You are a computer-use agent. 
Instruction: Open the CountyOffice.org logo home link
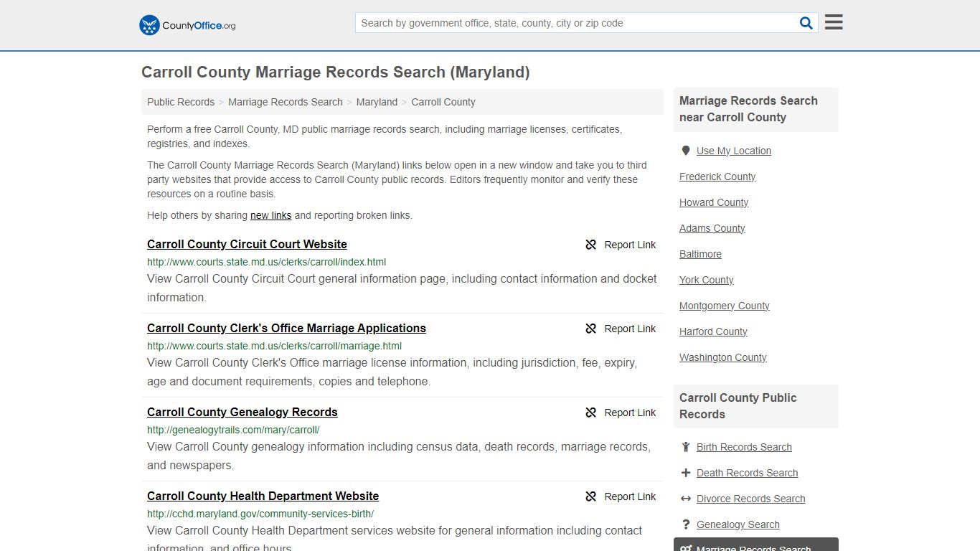coord(187,25)
